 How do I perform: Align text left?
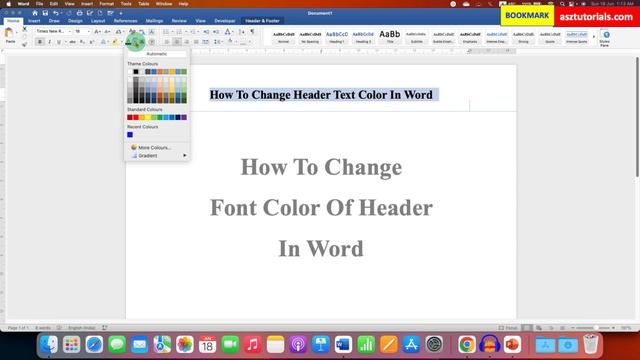click(167, 42)
